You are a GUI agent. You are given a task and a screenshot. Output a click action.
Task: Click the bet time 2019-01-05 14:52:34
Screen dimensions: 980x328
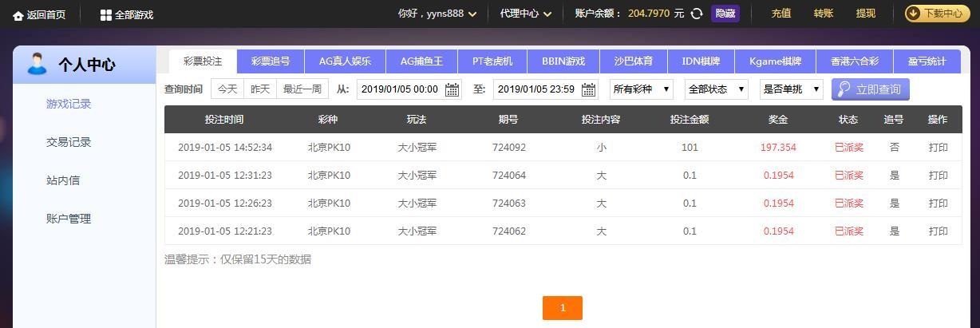[225, 148]
